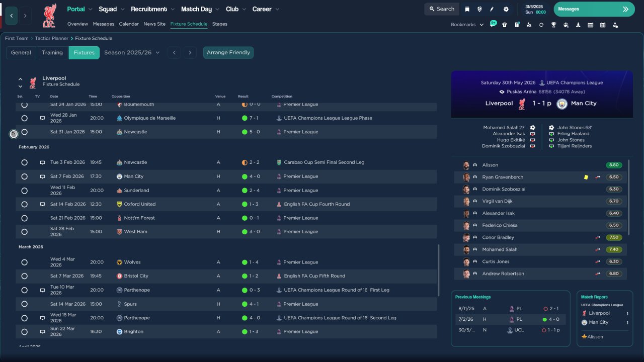This screenshot has width=644, height=362.
Task: Open Tactics Planner breadcrumb link
Action: [52, 38]
